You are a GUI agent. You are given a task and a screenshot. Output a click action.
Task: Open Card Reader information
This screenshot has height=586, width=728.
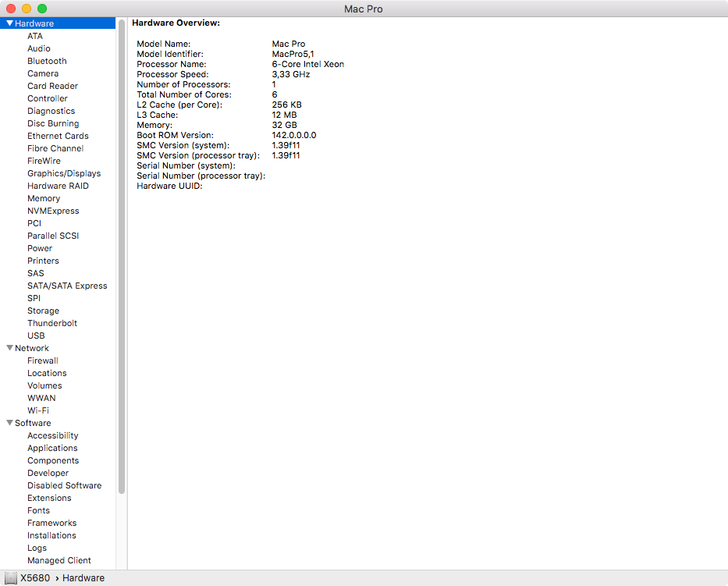click(x=52, y=86)
